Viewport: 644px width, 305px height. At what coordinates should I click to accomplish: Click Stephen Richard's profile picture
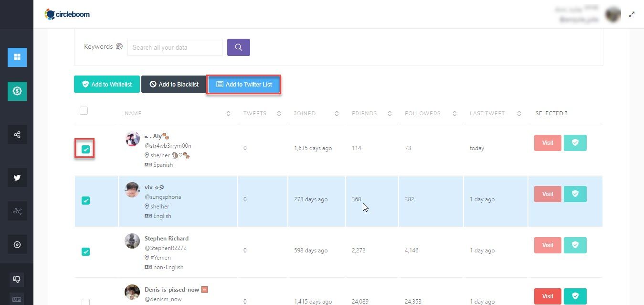pyautogui.click(x=132, y=241)
